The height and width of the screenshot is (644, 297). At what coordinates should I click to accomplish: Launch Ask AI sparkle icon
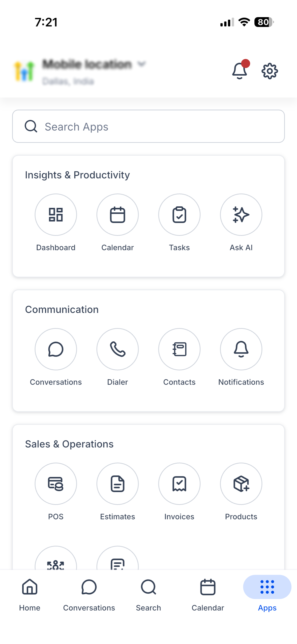[241, 215]
